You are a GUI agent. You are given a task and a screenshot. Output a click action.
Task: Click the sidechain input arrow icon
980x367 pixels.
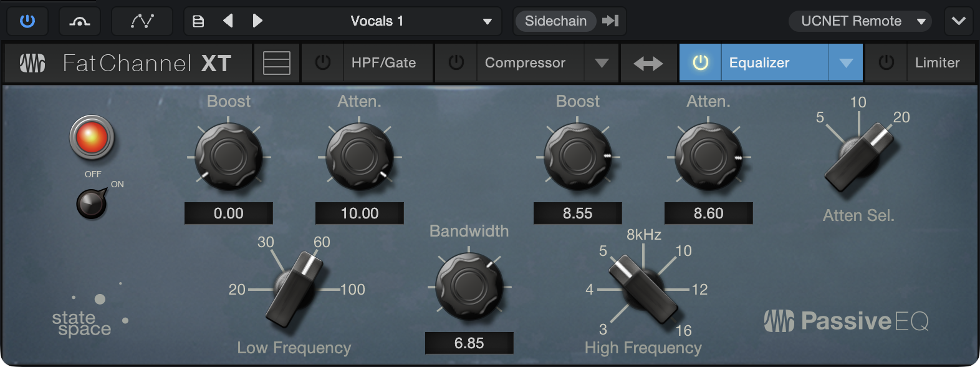[x=610, y=21]
